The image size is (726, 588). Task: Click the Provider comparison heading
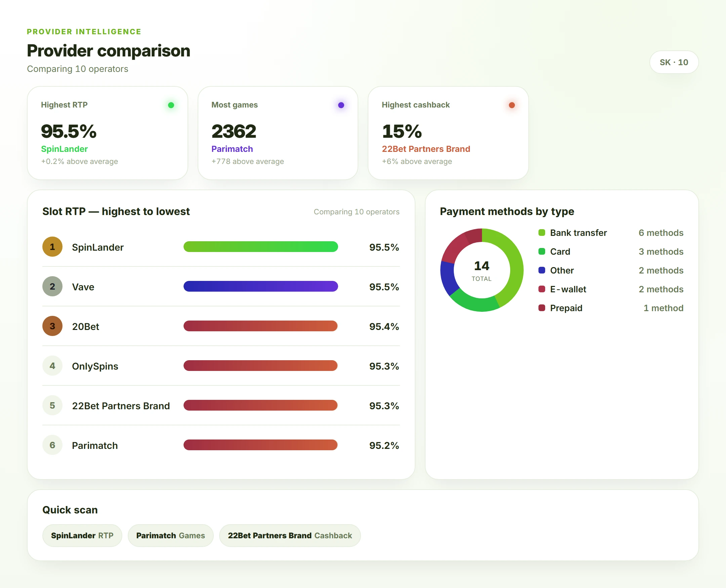(109, 51)
